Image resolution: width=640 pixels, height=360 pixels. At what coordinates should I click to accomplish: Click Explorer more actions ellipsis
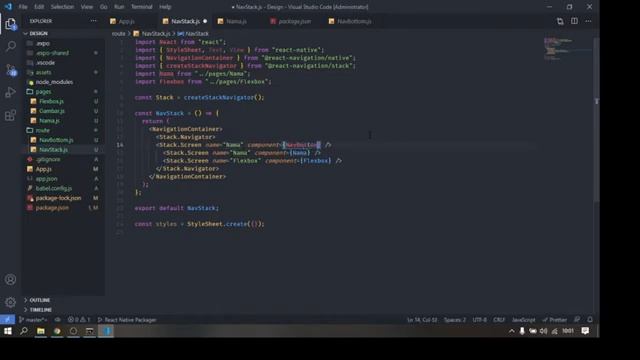click(93, 21)
